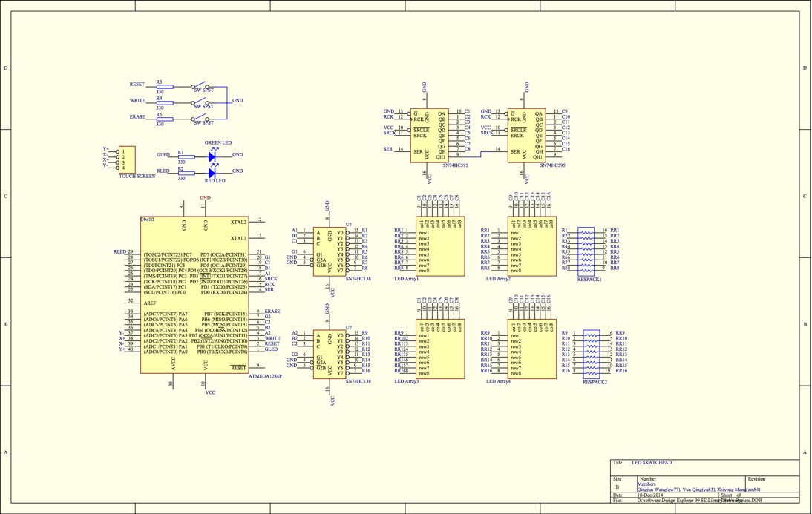Click the GLED net label beside R1

pyautogui.click(x=163, y=155)
